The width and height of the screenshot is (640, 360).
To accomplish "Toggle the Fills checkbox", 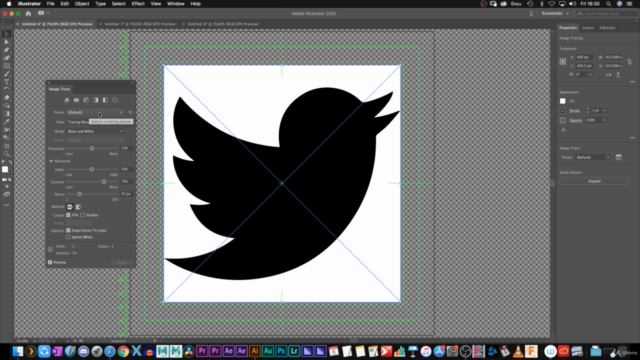I will click(x=69, y=215).
